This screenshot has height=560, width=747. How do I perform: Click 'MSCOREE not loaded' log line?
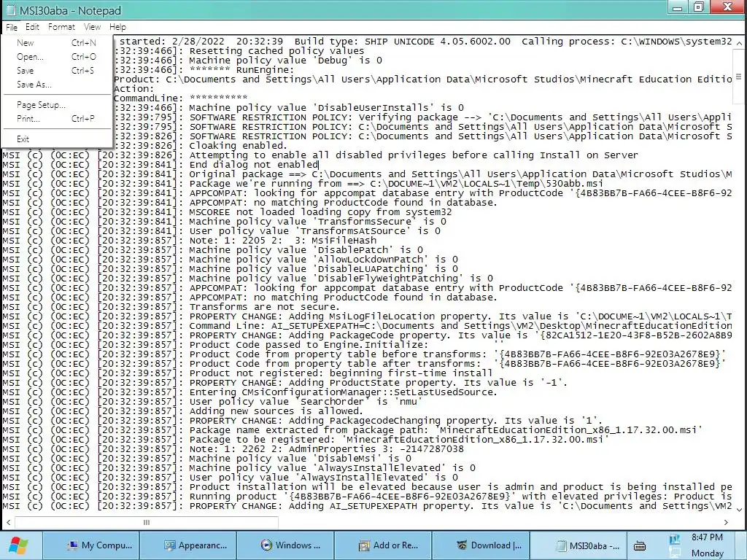(320, 212)
